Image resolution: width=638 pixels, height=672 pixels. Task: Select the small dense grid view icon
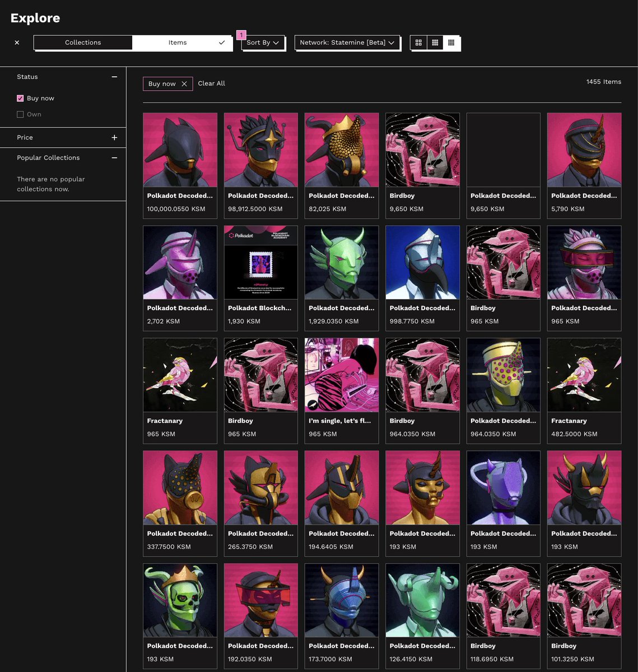pyautogui.click(x=451, y=43)
